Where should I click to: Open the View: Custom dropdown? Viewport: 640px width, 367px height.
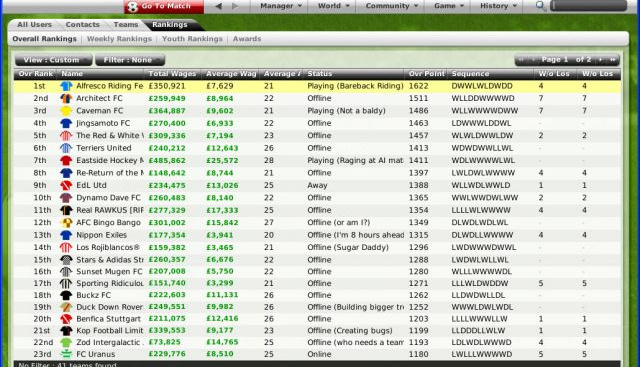pyautogui.click(x=53, y=60)
